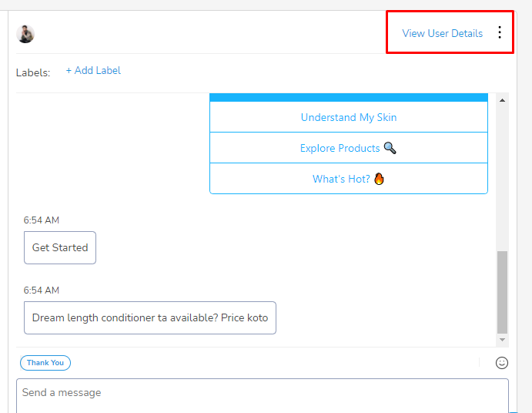This screenshot has height=413, width=532.
Task: Open View User Details
Action: (x=442, y=33)
